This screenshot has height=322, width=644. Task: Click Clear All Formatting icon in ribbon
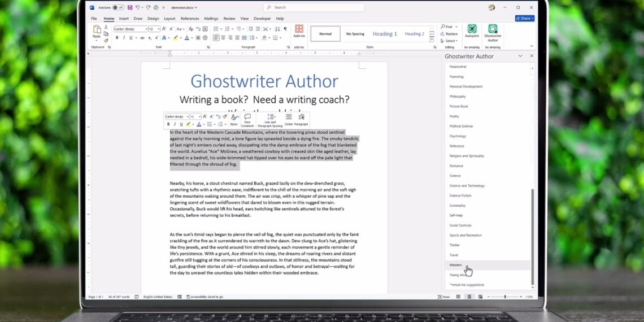[x=190, y=29]
